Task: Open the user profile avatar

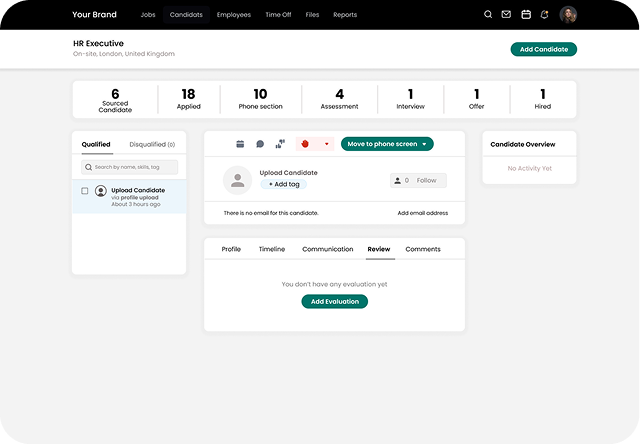Action: (568, 15)
